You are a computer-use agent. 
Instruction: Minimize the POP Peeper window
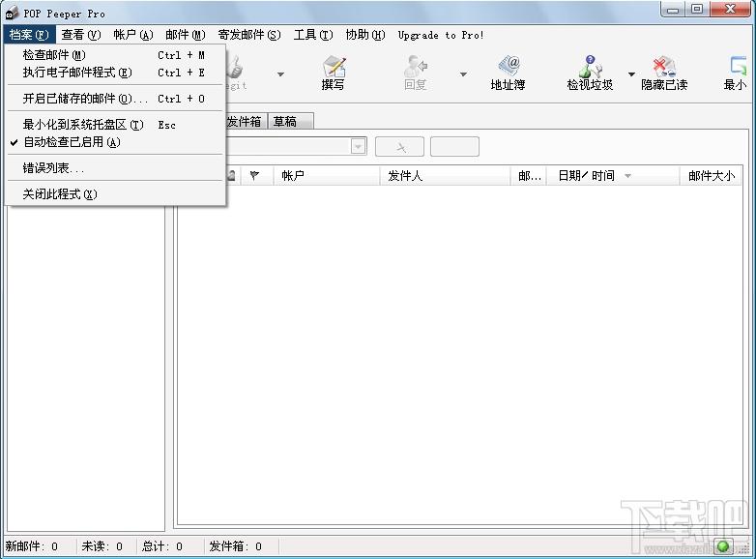pos(674,9)
